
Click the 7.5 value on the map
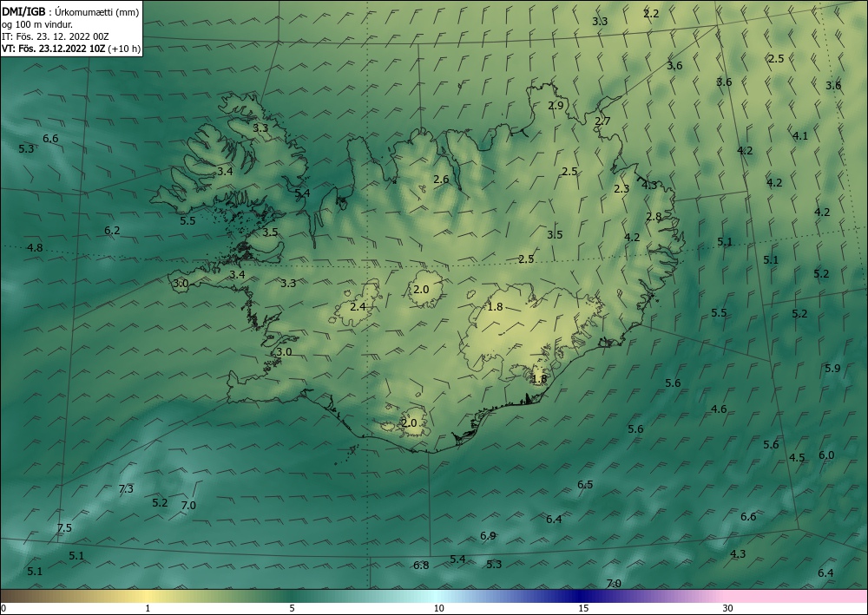click(64, 527)
